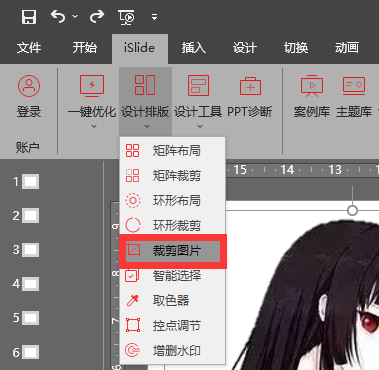The width and height of the screenshot is (379, 370).
Task: Click the 设计工具 icon
Action: (198, 85)
